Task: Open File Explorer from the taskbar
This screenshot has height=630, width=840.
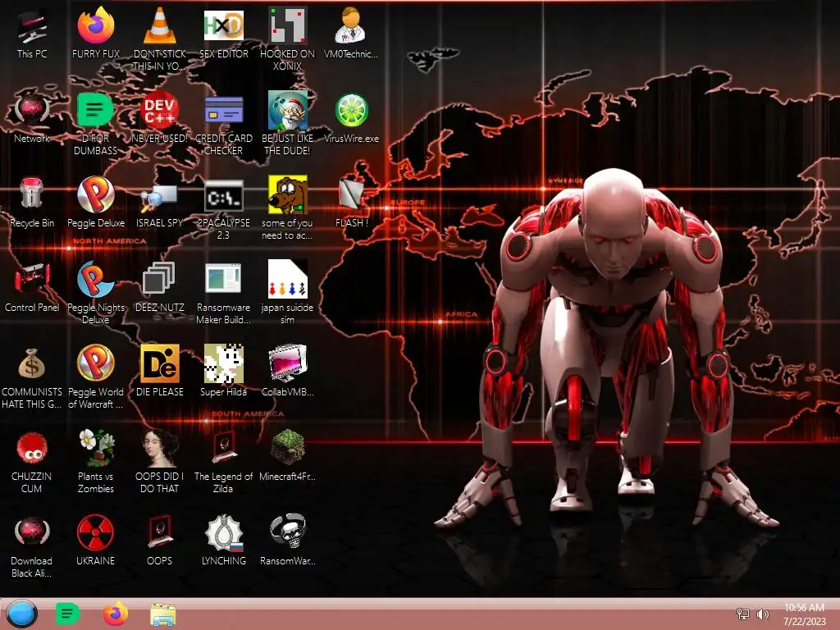Action: point(163,615)
